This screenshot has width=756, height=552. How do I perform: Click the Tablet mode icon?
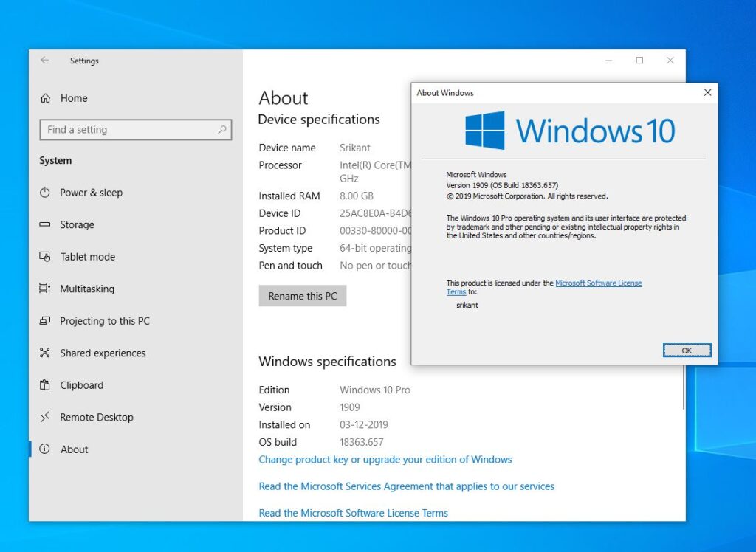pyautogui.click(x=45, y=257)
